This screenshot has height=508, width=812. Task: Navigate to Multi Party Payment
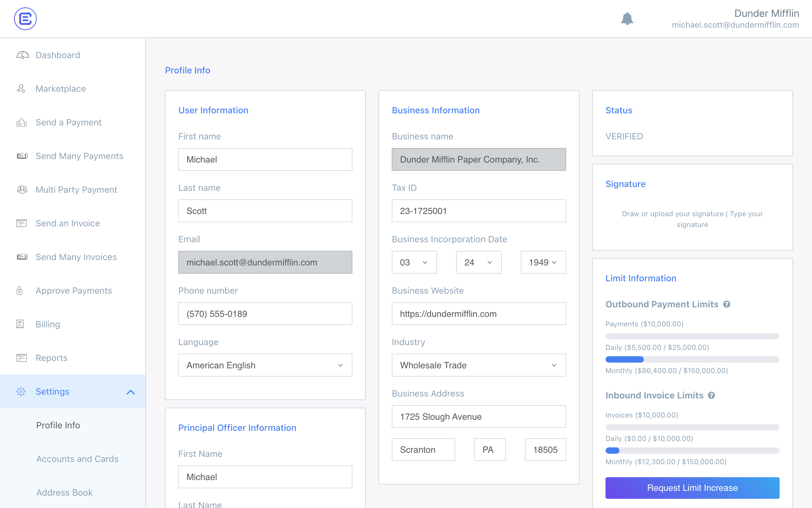click(76, 190)
